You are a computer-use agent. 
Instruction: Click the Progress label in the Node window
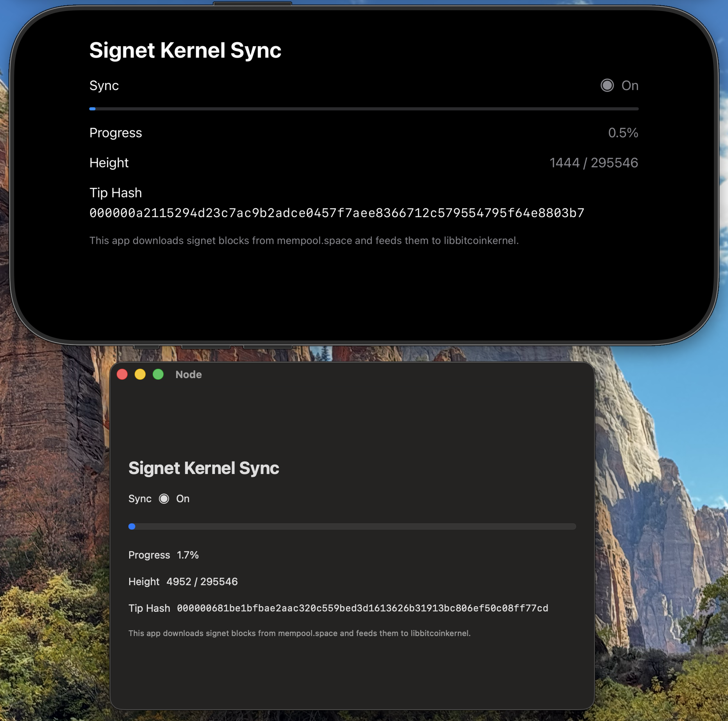coord(149,555)
